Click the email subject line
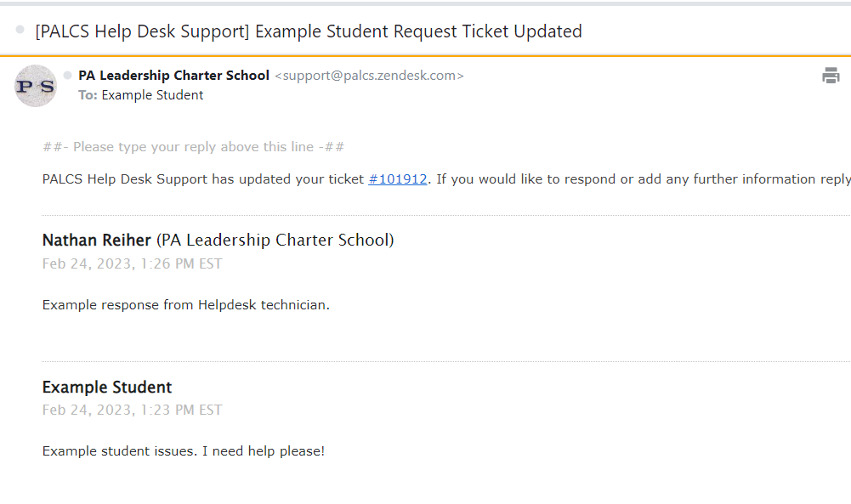Screen dimensions: 851x504 306,31
